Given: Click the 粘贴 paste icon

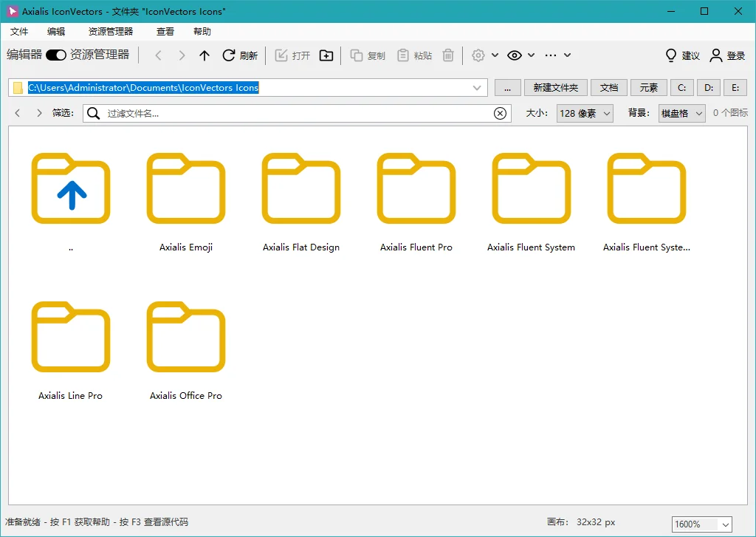Looking at the screenshot, I should (402, 55).
